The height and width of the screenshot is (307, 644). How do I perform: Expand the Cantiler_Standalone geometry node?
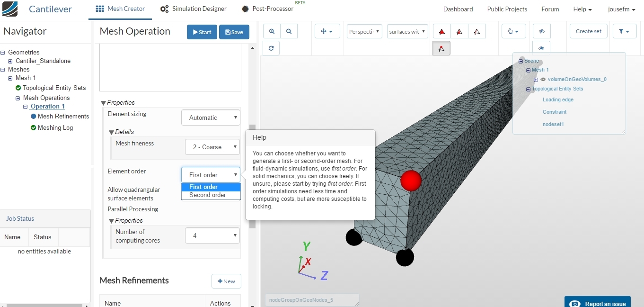pos(10,61)
